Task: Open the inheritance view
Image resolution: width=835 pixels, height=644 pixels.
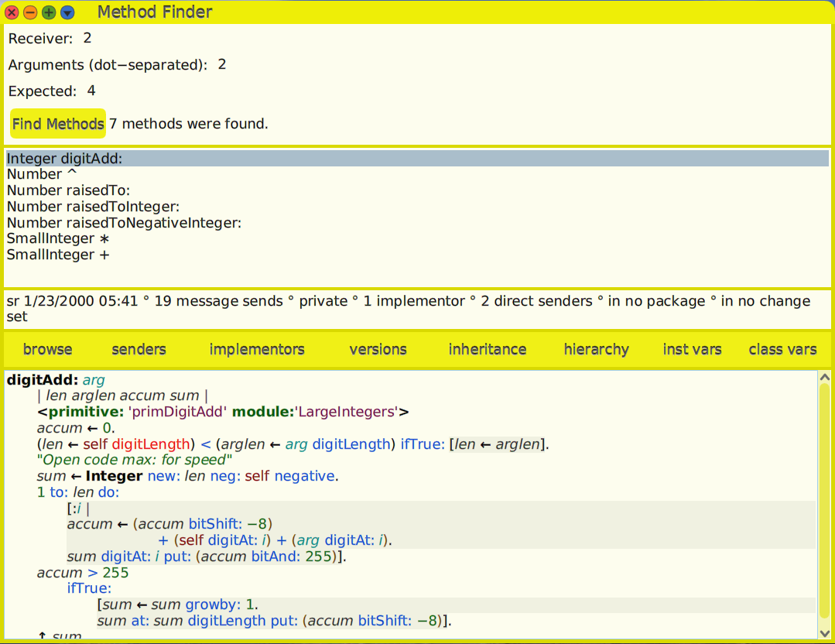Action: [487, 349]
